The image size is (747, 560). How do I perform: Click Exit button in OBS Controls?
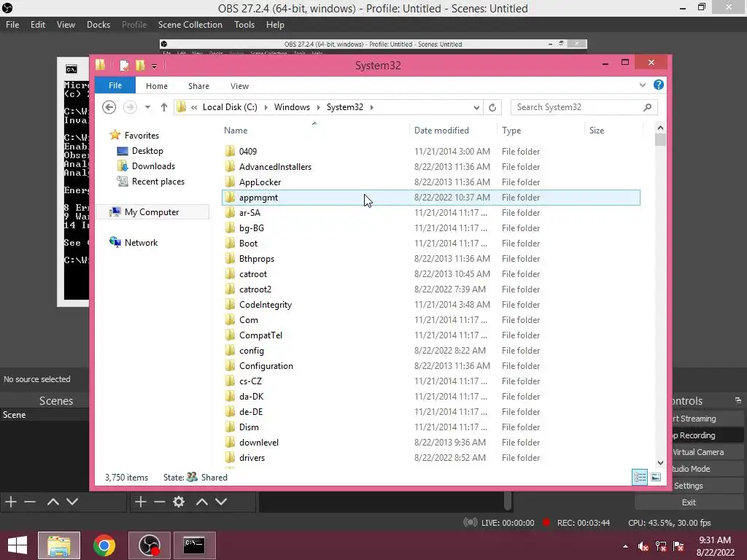(x=689, y=502)
